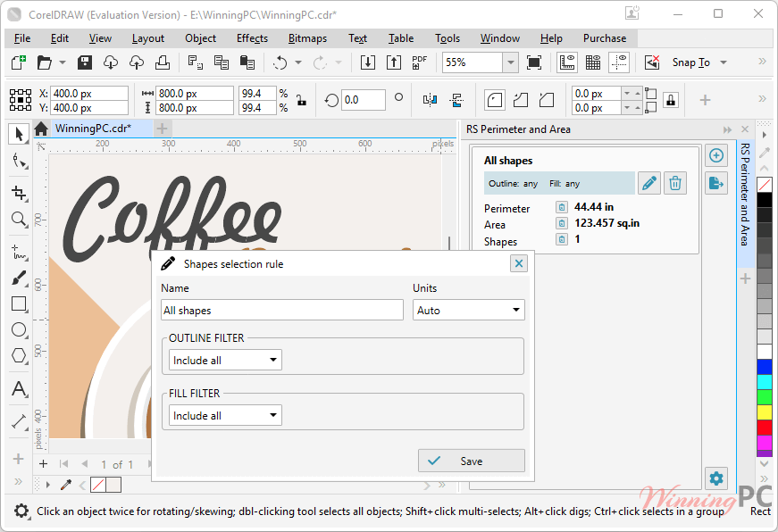Image resolution: width=778 pixels, height=532 pixels.
Task: Add a new rule with plus circle icon
Action: [x=716, y=155]
